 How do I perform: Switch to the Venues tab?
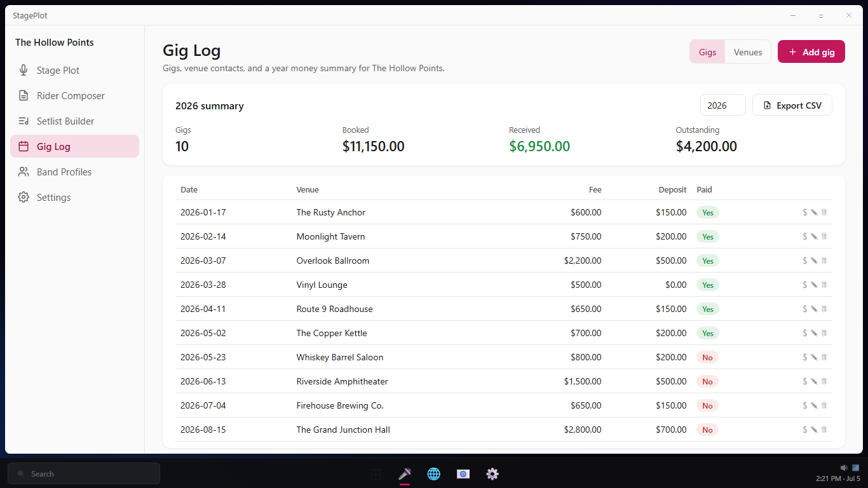click(x=748, y=52)
